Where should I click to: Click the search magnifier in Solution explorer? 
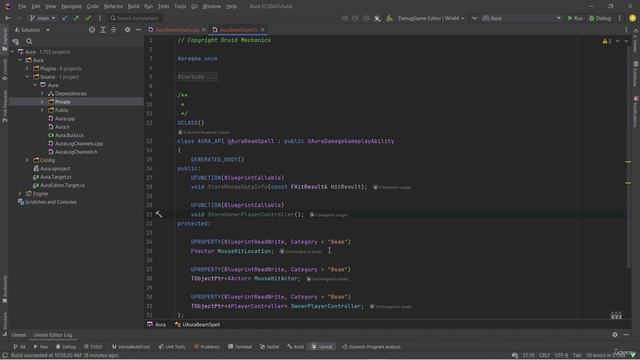(29, 41)
